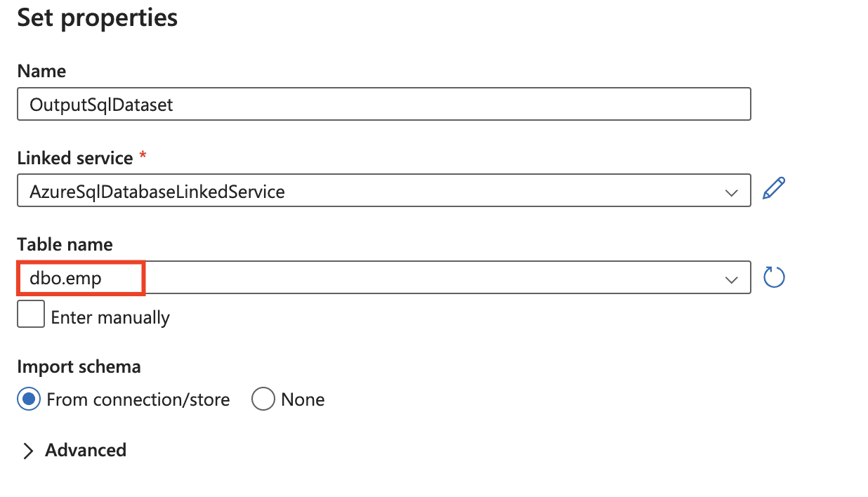868x497 pixels.
Task: Select the From connection/store radio button
Action: tap(29, 399)
